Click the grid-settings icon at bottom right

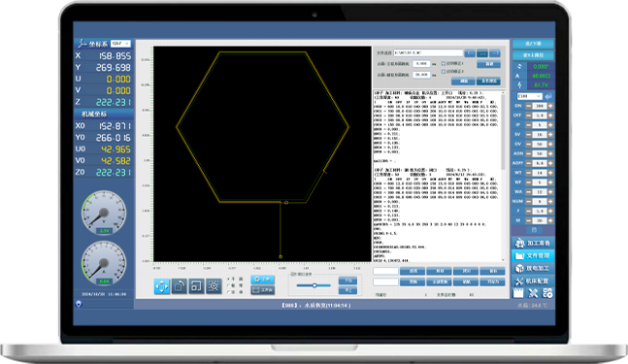click(x=547, y=293)
